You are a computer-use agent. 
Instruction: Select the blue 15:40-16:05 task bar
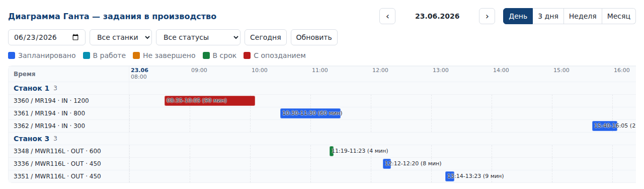pos(605,126)
